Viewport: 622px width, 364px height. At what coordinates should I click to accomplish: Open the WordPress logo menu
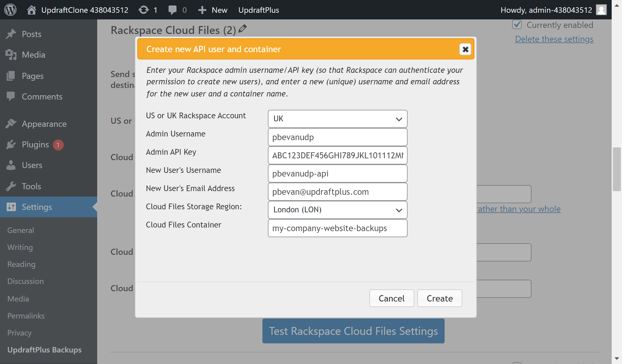(10, 10)
